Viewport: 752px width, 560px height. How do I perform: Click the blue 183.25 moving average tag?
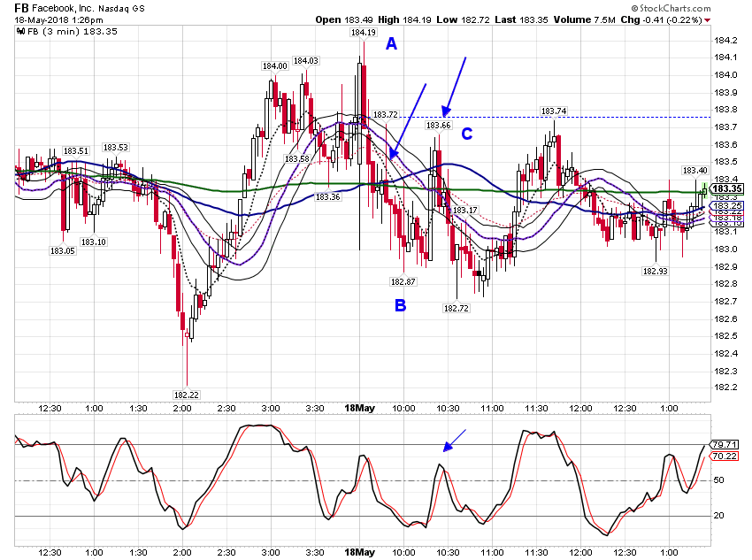[726, 206]
